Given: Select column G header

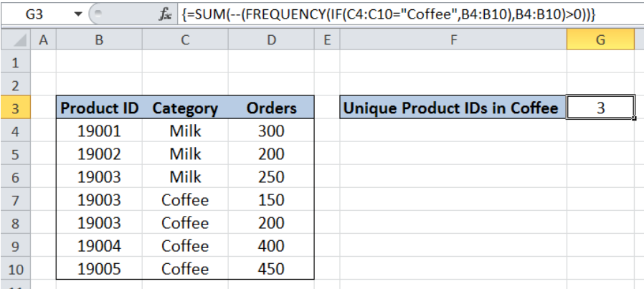Looking at the screenshot, I should click(600, 42).
